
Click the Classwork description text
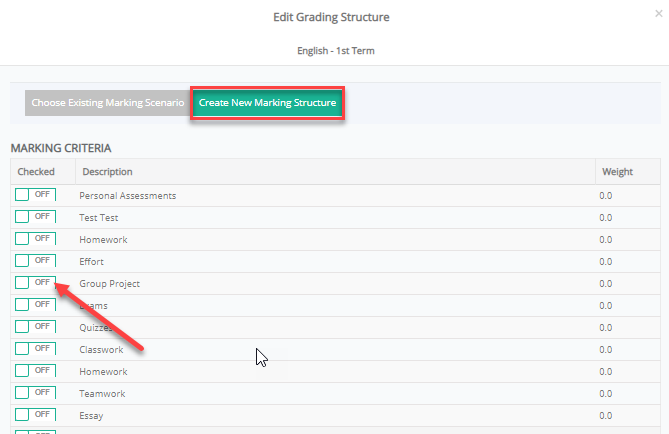coord(101,350)
